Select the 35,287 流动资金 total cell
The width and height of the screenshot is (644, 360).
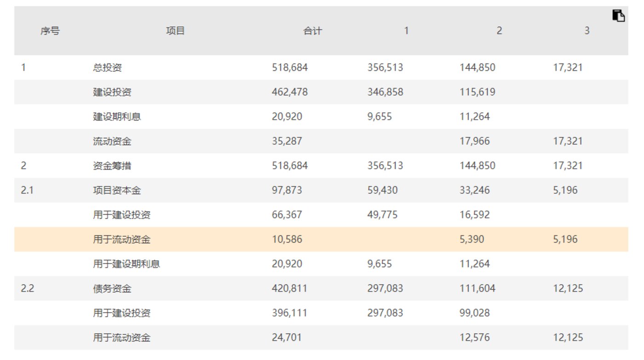coord(287,141)
